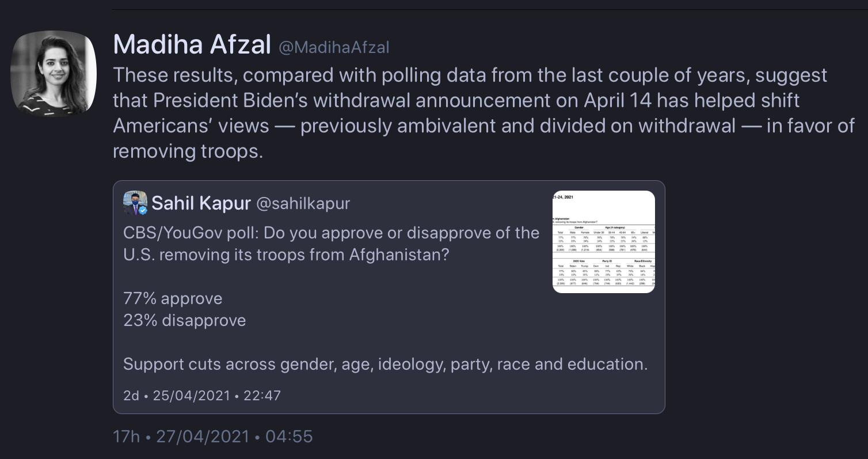Open the poll table image thumbnail
This screenshot has width=868, height=459.
(603, 242)
